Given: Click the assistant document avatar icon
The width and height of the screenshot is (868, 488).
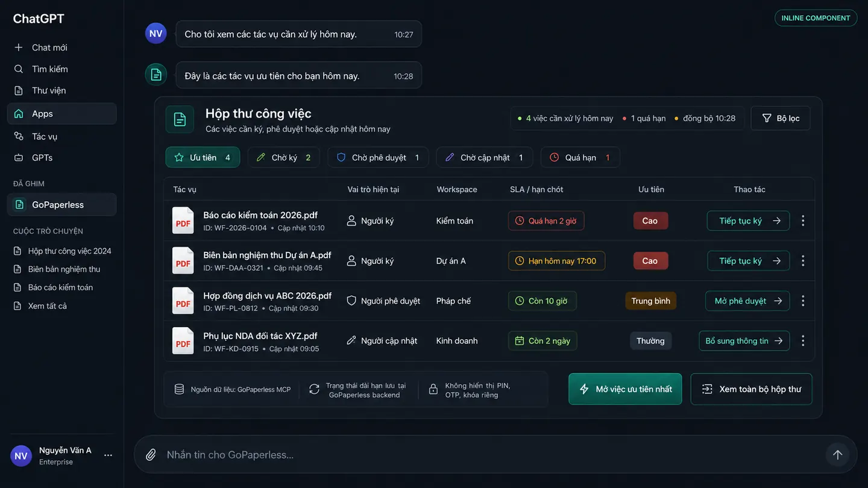Looking at the screenshot, I should pos(156,75).
